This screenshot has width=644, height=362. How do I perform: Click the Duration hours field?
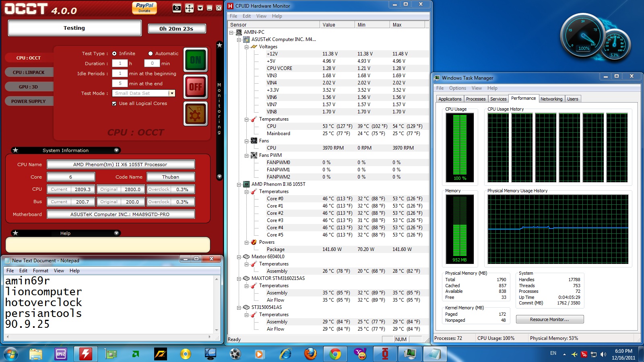coord(120,64)
